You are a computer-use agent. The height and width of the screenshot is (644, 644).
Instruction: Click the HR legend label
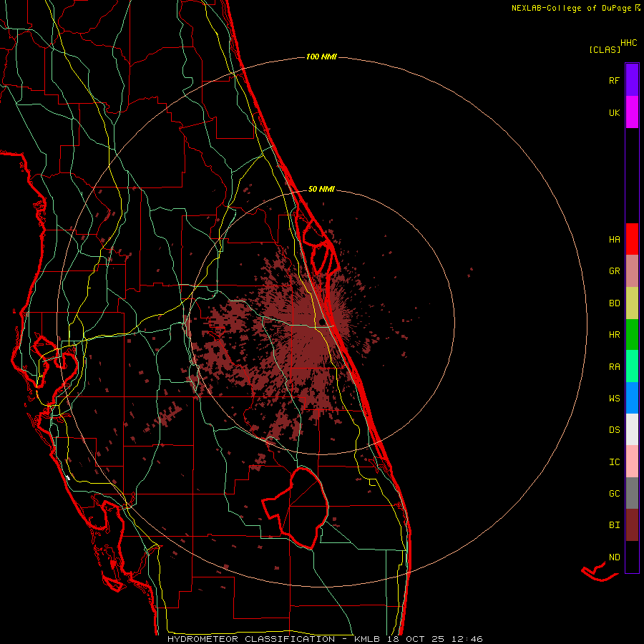[614, 335]
